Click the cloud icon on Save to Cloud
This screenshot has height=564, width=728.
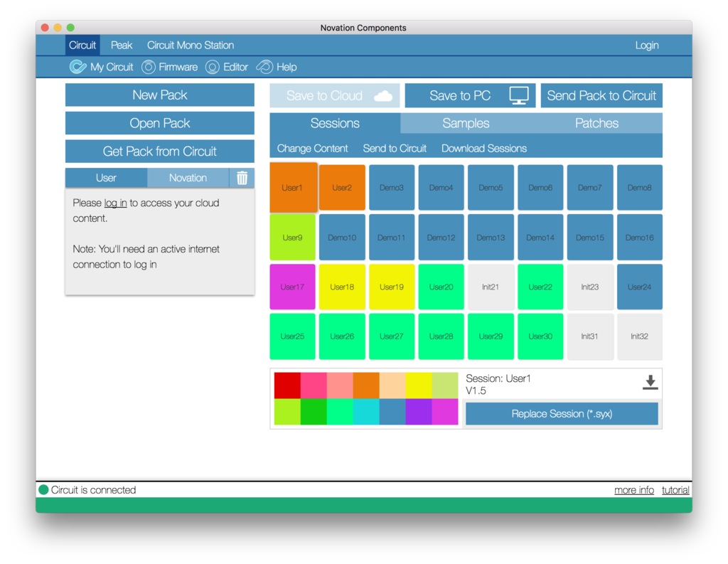point(383,96)
